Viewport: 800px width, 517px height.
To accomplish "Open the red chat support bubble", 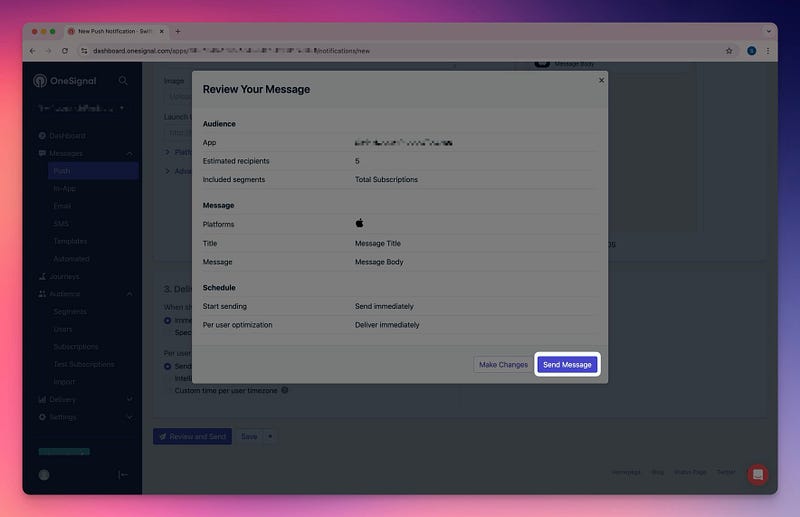I will (x=758, y=475).
